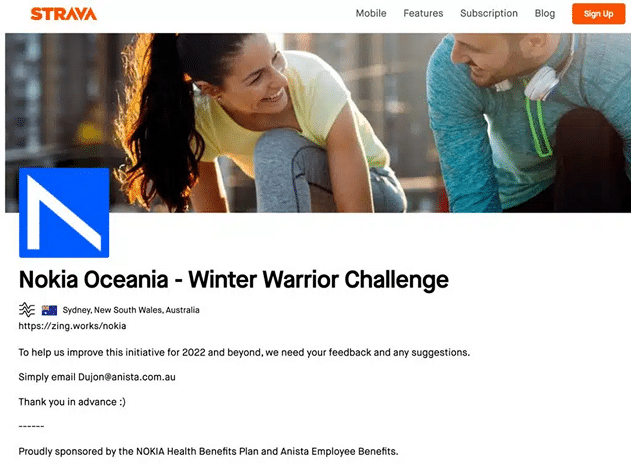Click the Australian flag icon

pos(49,310)
